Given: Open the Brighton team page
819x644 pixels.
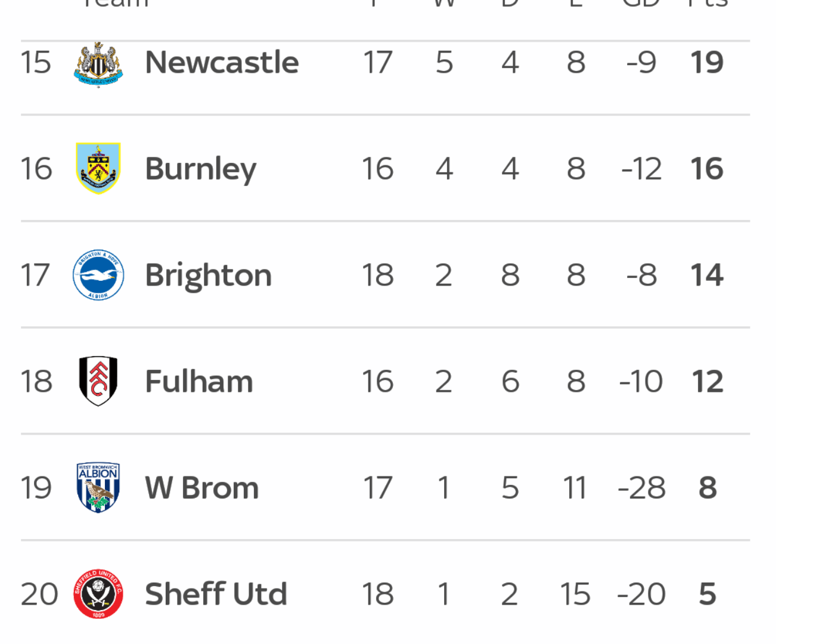Looking at the screenshot, I should tap(208, 276).
